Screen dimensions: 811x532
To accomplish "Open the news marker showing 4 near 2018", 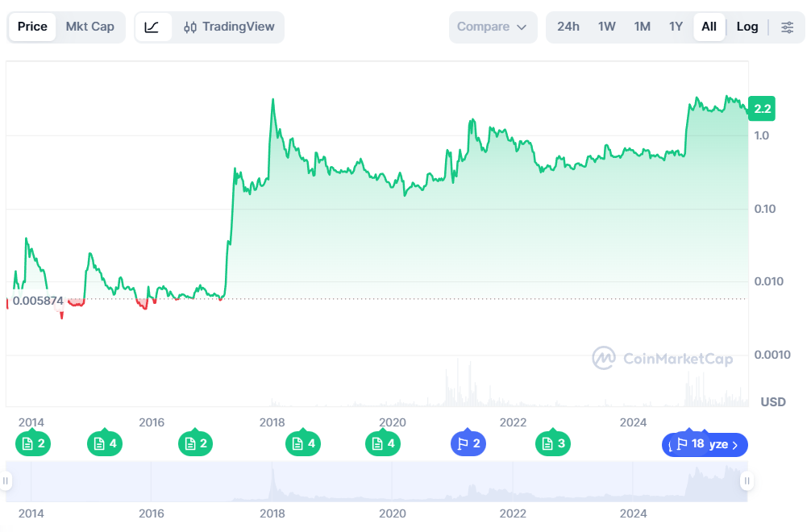I will pyautogui.click(x=303, y=443).
